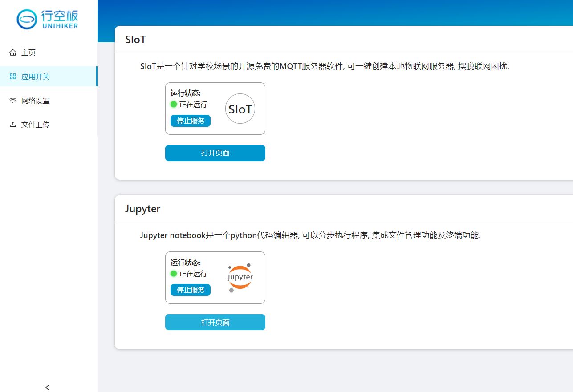The height and width of the screenshot is (392, 573).
Task: Click the round SIoT logo
Action: 240,109
